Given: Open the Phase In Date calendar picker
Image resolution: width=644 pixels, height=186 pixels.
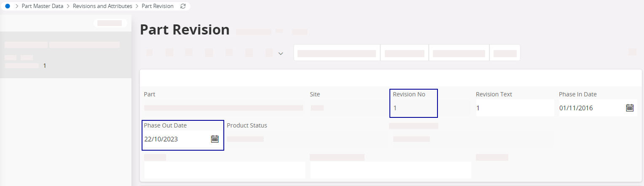Looking at the screenshot, I should click(630, 108).
